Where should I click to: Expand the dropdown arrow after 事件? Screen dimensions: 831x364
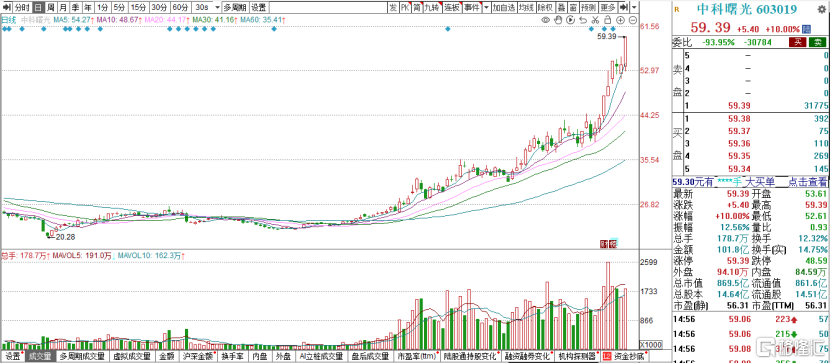pyautogui.click(x=485, y=7)
